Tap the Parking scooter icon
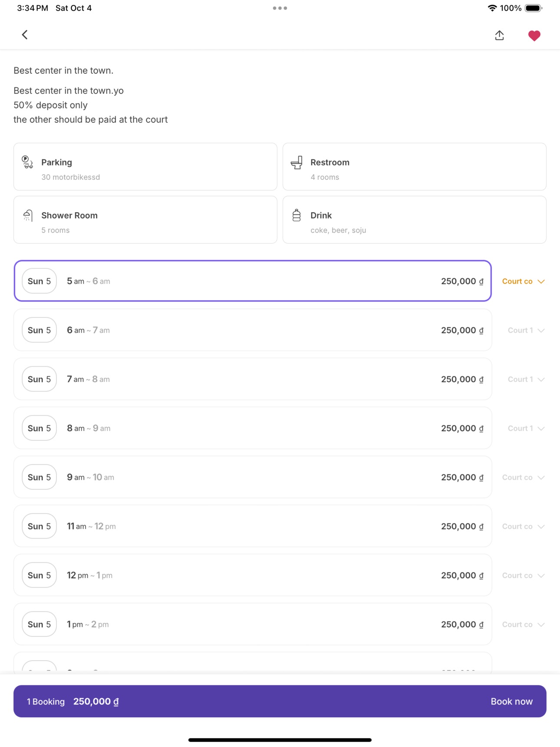Screen dimensions: 560x747 [x=27, y=162]
